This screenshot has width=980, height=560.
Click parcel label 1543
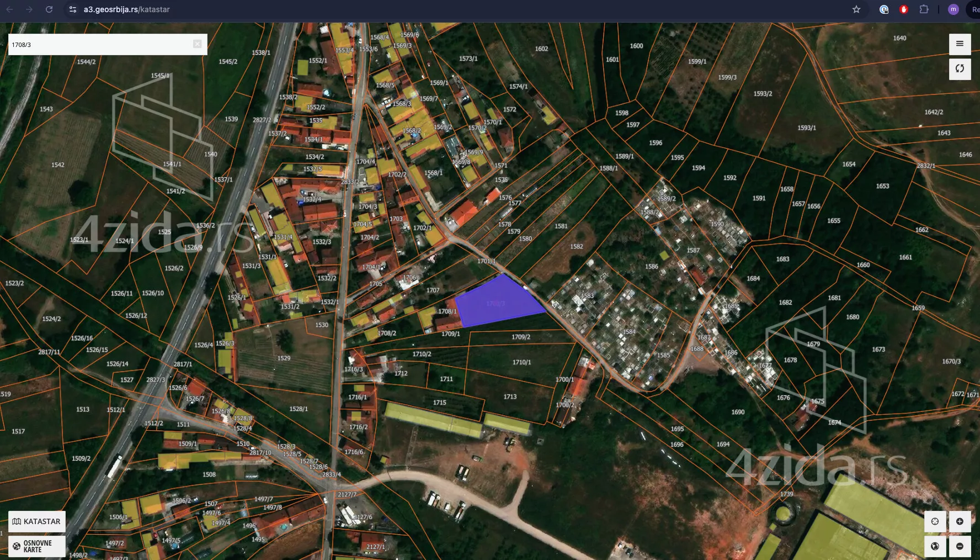click(x=46, y=109)
